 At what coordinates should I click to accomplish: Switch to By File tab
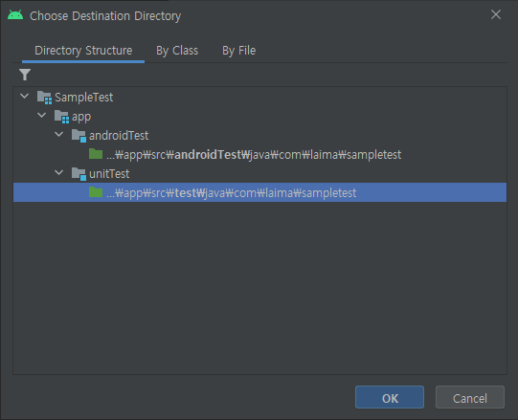[x=238, y=51]
